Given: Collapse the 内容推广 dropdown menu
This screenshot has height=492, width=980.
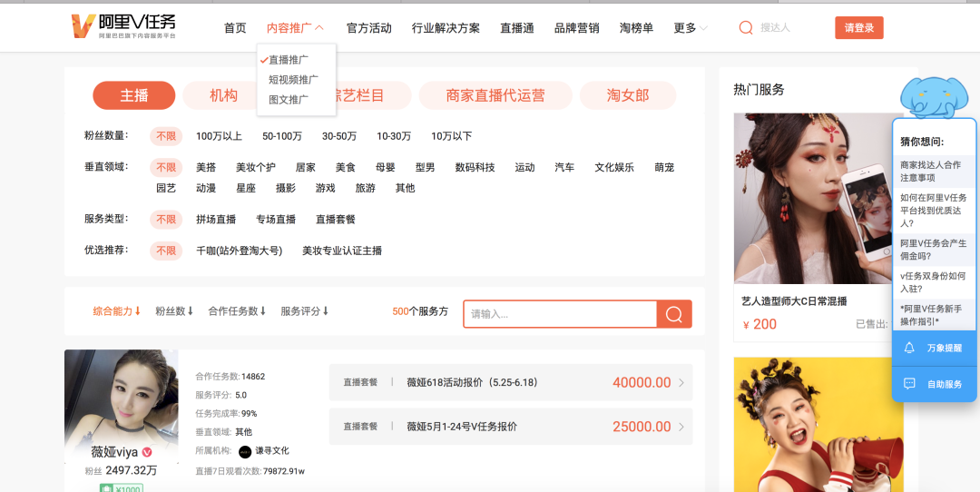Looking at the screenshot, I should 296,28.
